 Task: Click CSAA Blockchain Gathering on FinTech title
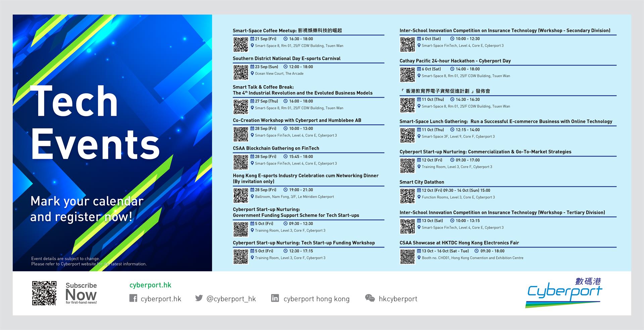click(276, 148)
